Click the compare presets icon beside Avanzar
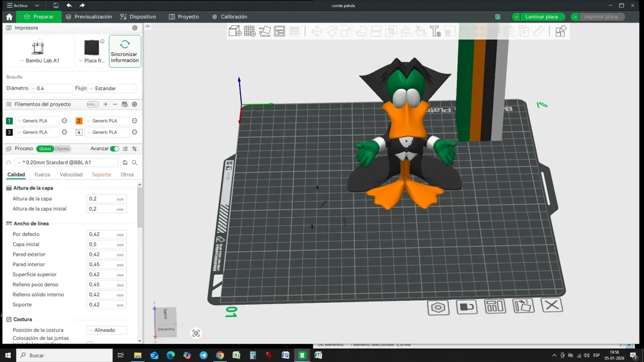The height and width of the screenshot is (362, 644). [135, 149]
